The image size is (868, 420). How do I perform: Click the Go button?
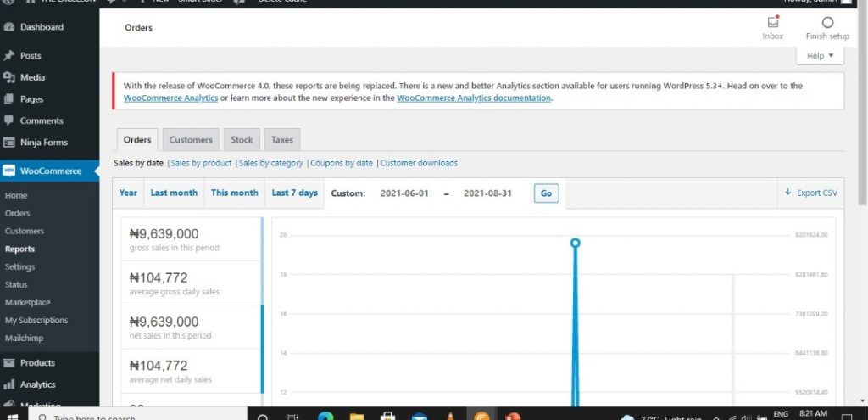tap(547, 193)
